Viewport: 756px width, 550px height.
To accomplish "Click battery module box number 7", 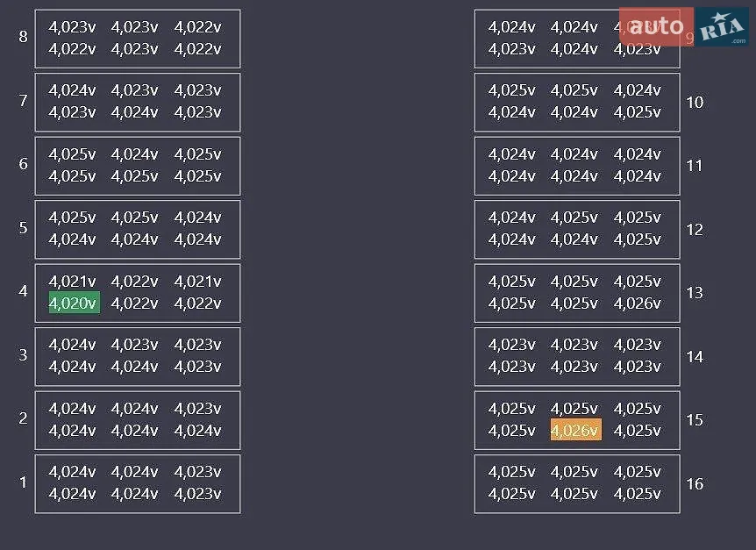I will [138, 102].
